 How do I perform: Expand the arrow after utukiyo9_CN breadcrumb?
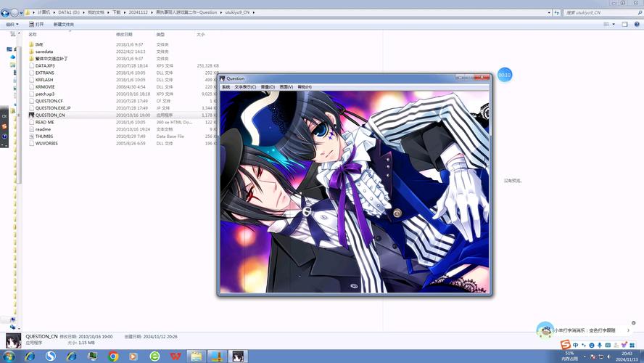253,13
